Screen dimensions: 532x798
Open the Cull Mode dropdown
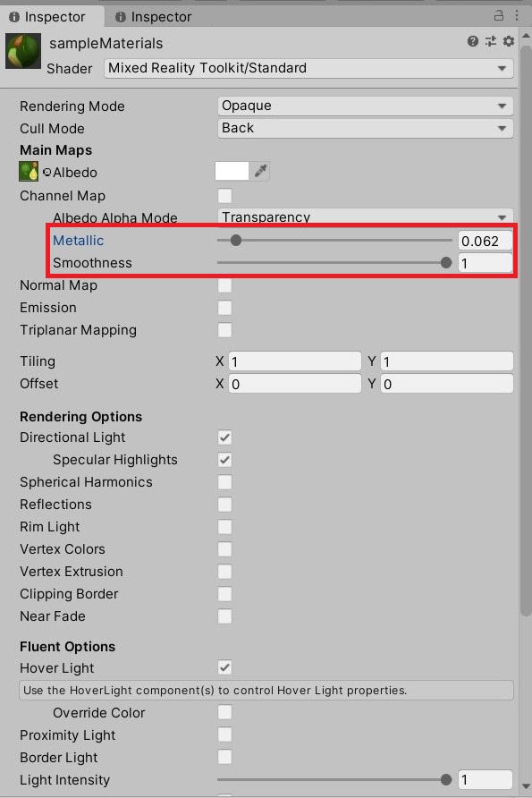click(365, 128)
